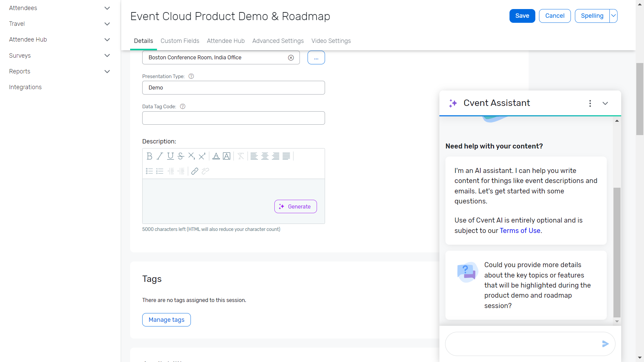Open the Integrations sidebar item

point(25,87)
